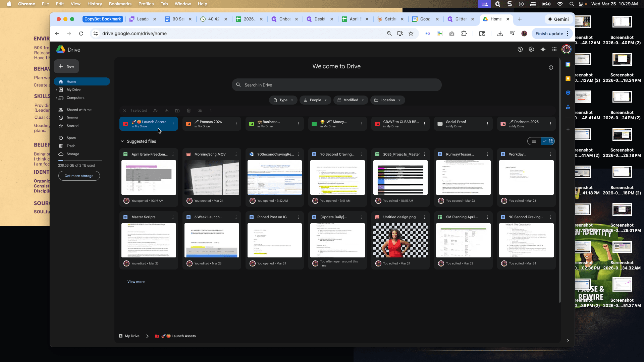Open Starred in sidebar

(x=72, y=126)
